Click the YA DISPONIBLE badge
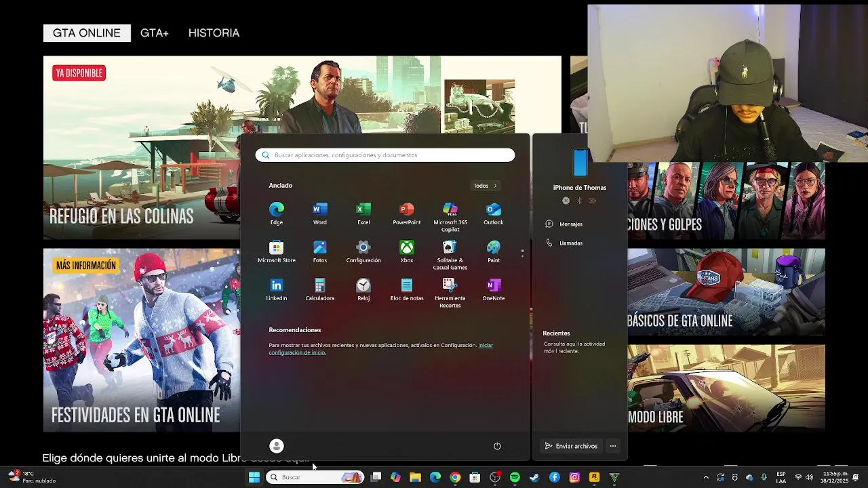This screenshot has height=488, width=868. [x=79, y=73]
